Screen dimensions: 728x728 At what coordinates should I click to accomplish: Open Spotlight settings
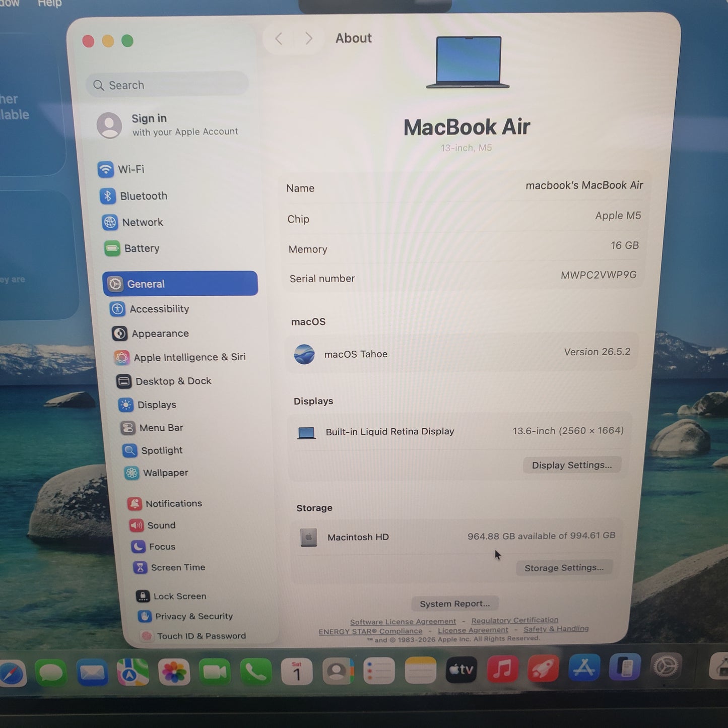coord(153,450)
